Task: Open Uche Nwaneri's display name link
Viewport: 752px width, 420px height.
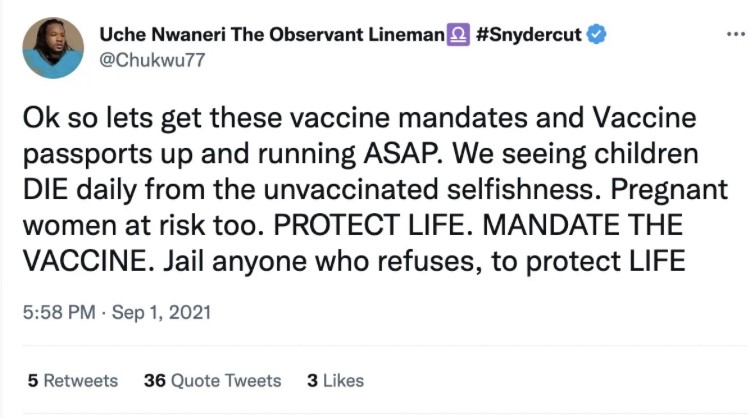Action: click(271, 35)
